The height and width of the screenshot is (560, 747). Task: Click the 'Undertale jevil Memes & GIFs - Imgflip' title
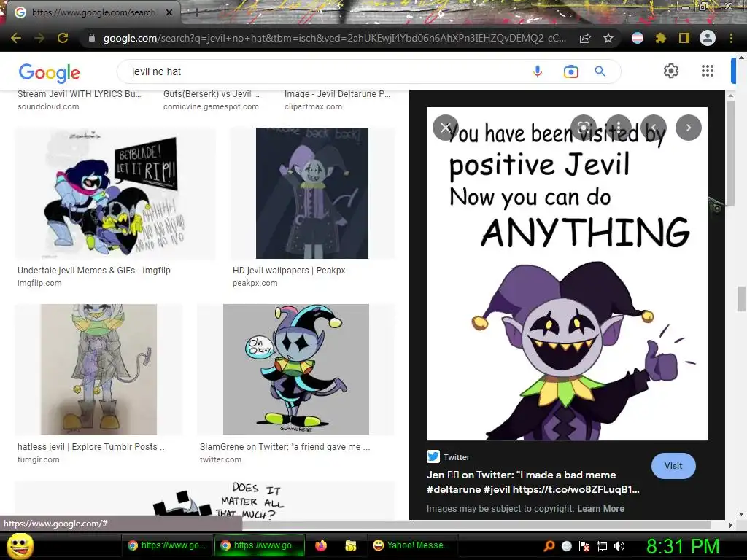(x=94, y=270)
